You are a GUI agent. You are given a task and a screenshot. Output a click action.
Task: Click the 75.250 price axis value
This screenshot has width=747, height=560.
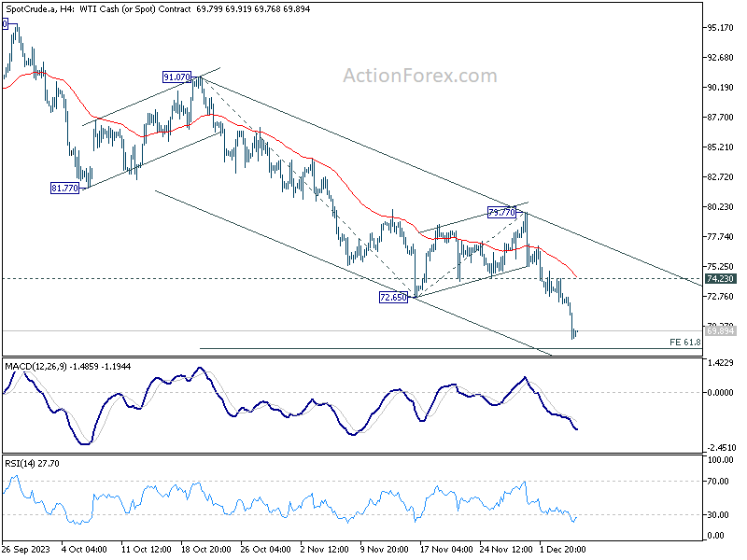tap(720, 267)
